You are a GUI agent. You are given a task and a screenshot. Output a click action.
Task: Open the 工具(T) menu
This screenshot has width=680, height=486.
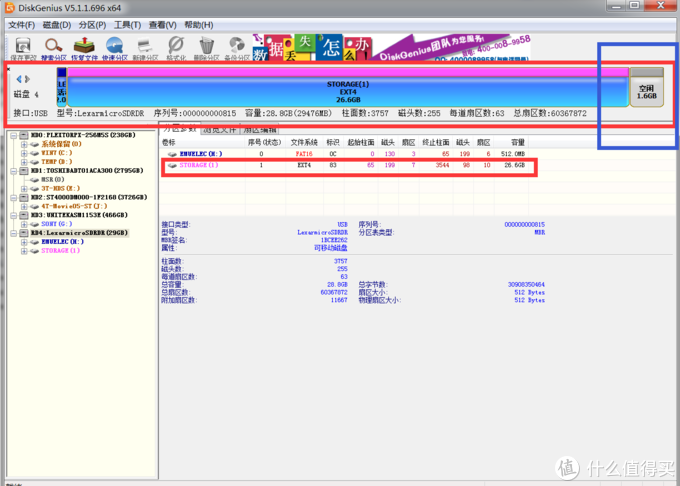(128, 25)
